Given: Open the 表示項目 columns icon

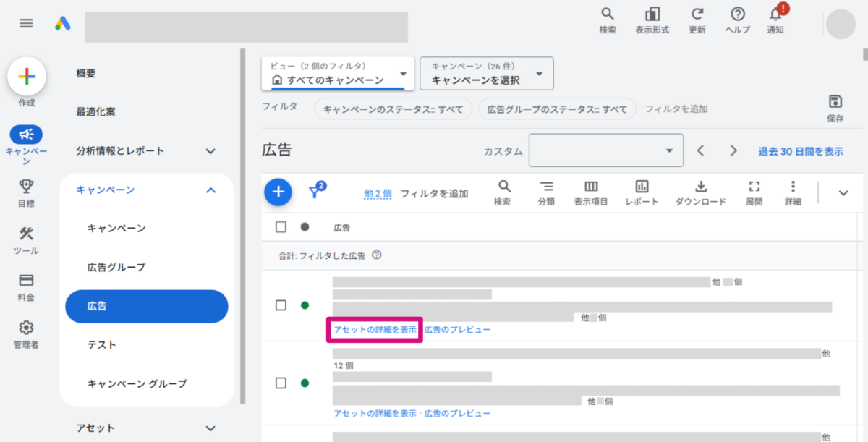Looking at the screenshot, I should pos(591,187).
